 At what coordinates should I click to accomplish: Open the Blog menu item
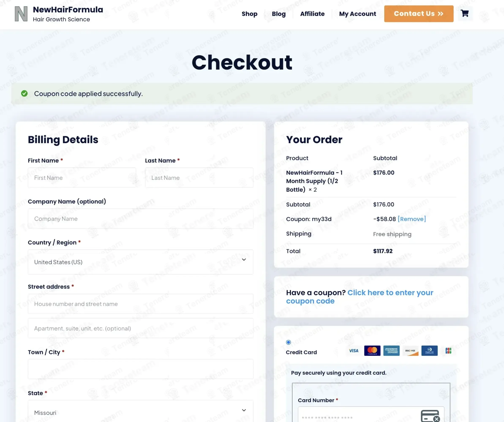coord(279,14)
